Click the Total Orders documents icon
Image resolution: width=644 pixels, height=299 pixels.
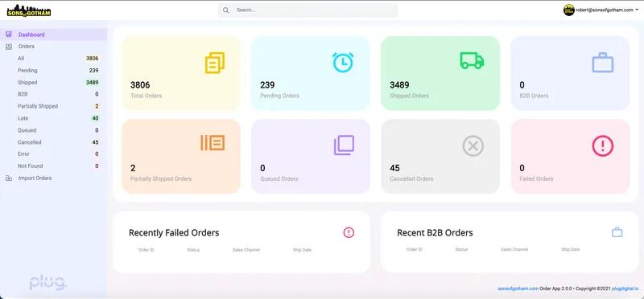pos(215,63)
